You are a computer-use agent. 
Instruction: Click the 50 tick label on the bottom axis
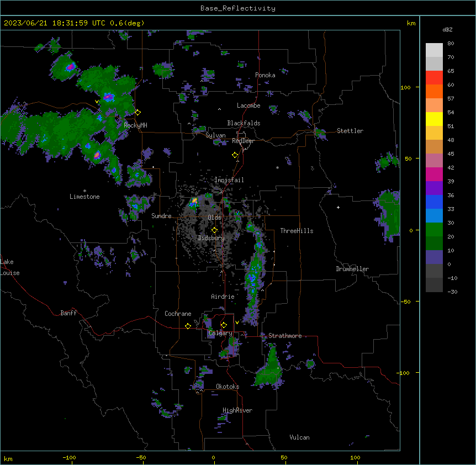284,457
